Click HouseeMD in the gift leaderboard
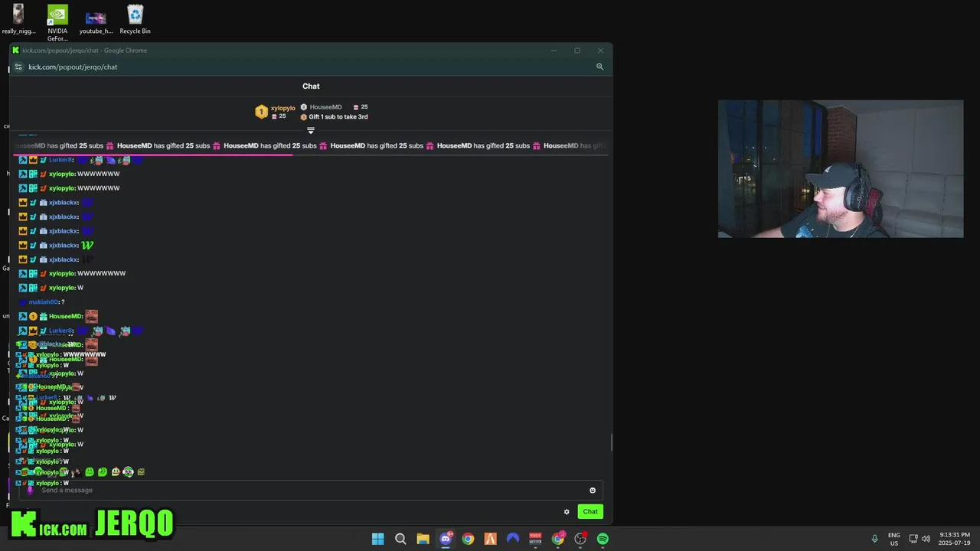 [x=325, y=107]
